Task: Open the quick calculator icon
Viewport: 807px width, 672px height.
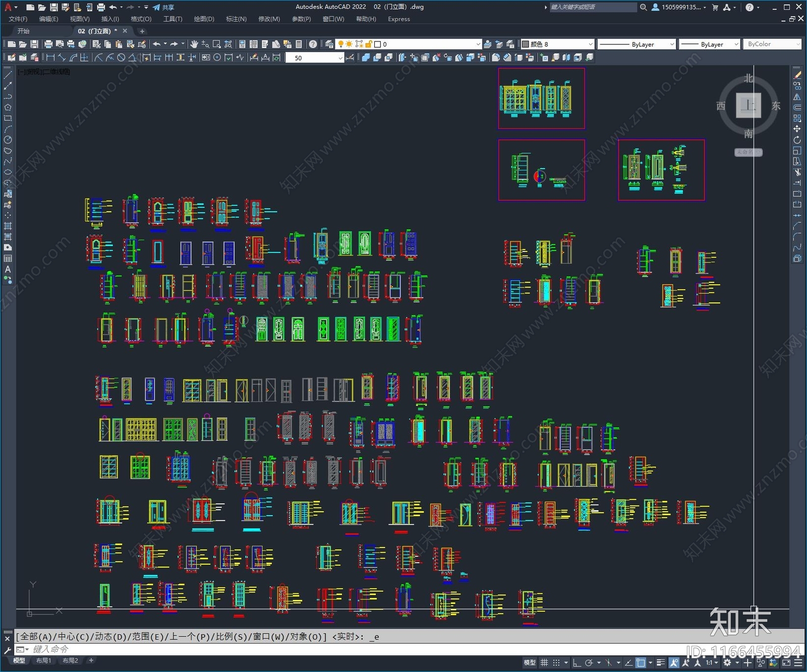Action: click(299, 44)
